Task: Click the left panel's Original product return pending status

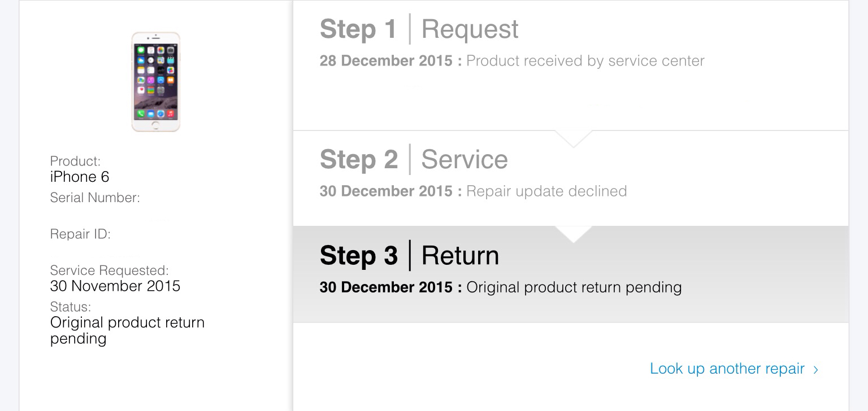Action: click(127, 330)
